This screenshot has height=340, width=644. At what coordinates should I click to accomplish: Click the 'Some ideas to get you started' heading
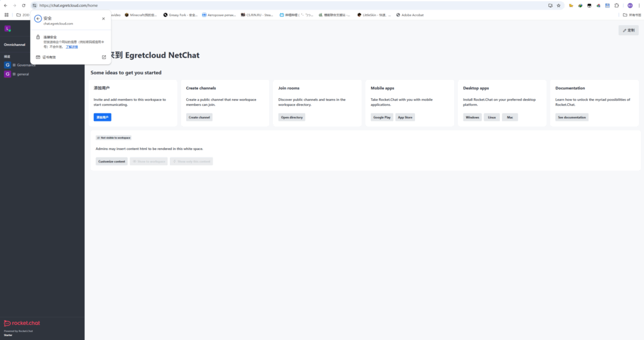126,72
